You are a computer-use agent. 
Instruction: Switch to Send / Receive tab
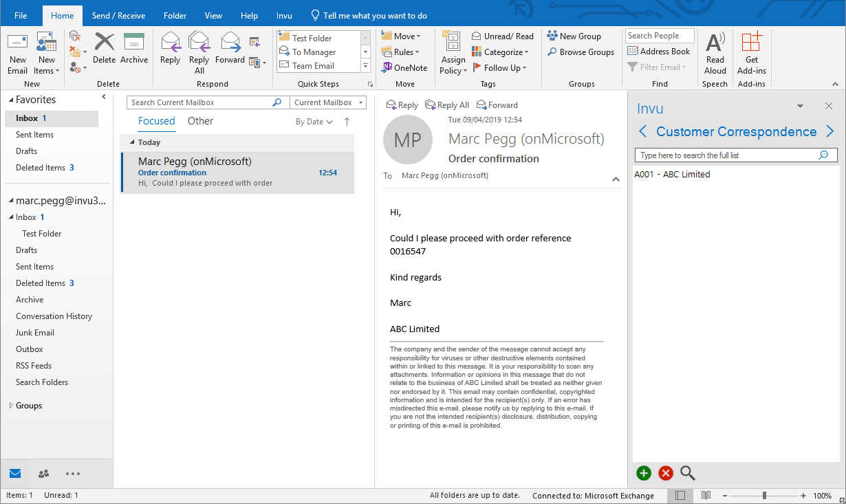click(x=118, y=15)
